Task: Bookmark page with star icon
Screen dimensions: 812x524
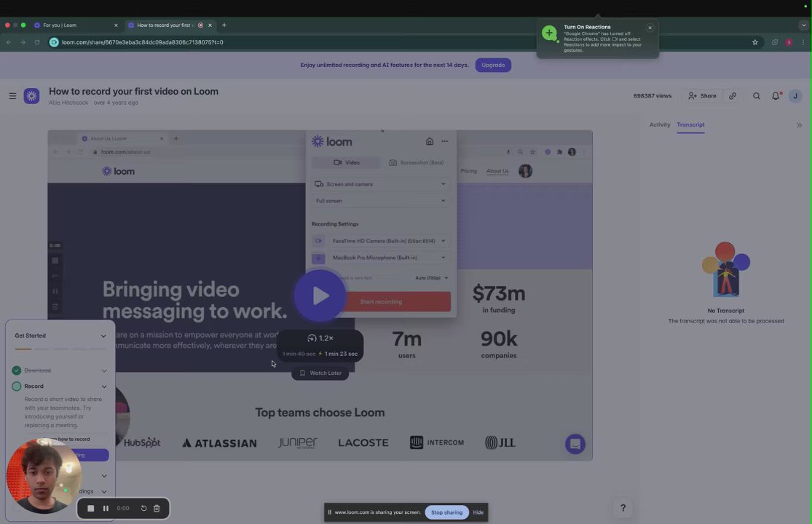Action: [x=755, y=42]
